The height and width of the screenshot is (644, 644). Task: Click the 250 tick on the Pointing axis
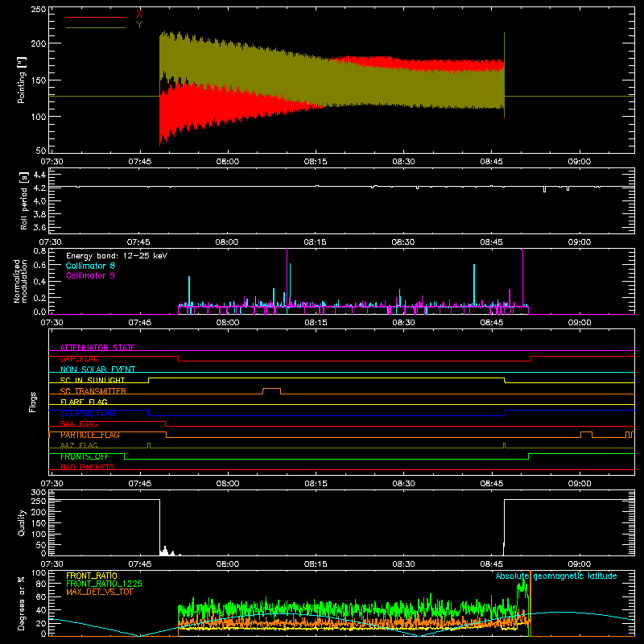[39, 9]
